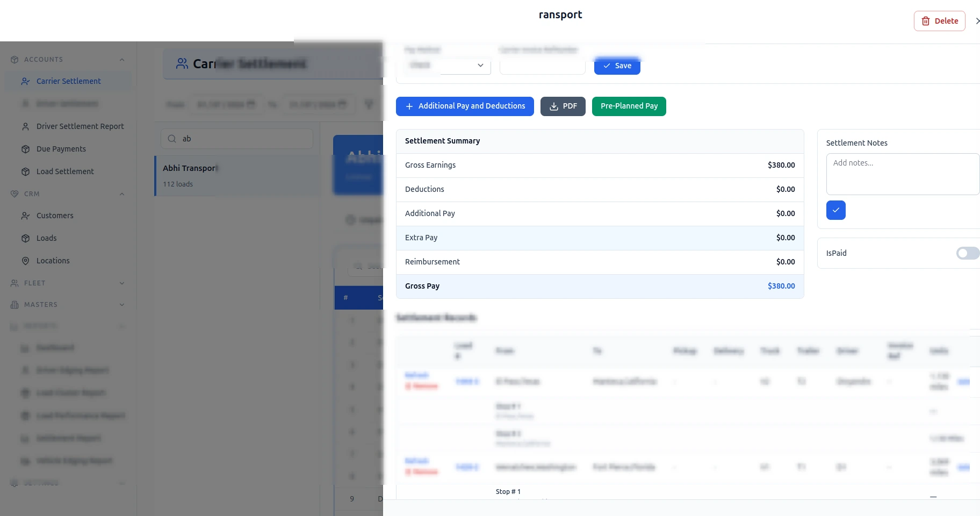Viewport: 980px width, 516px height.
Task: Click the Gross Pay $380.00 total
Action: (781, 286)
